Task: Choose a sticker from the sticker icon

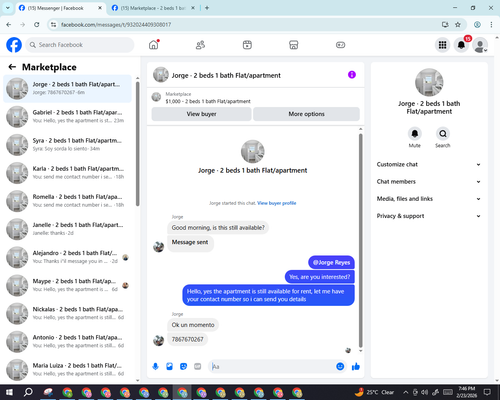Action: pos(183,367)
